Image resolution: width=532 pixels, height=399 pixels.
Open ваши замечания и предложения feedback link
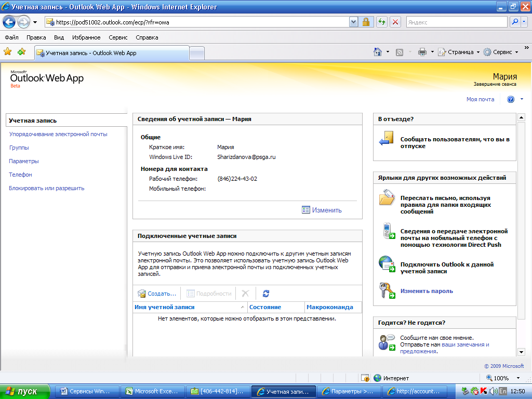[445, 348]
